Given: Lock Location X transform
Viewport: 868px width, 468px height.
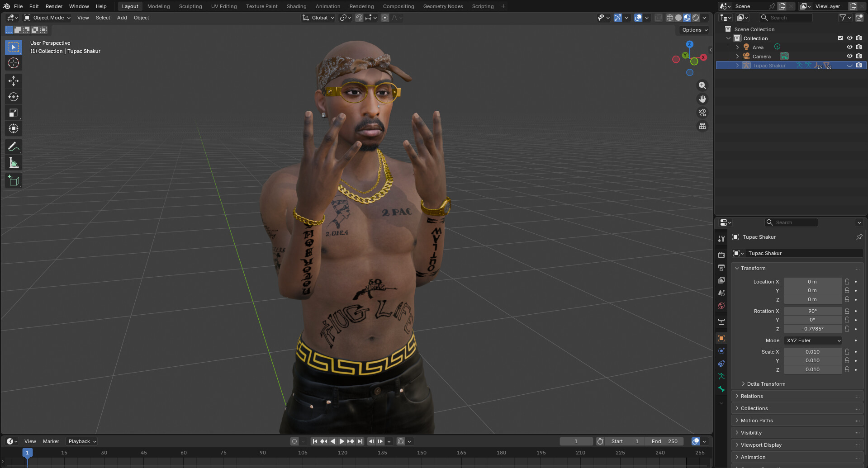Looking at the screenshot, I should [847, 282].
